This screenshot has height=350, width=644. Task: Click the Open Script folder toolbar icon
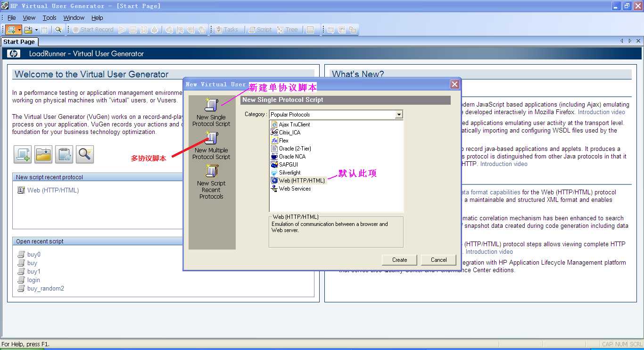[x=28, y=30]
